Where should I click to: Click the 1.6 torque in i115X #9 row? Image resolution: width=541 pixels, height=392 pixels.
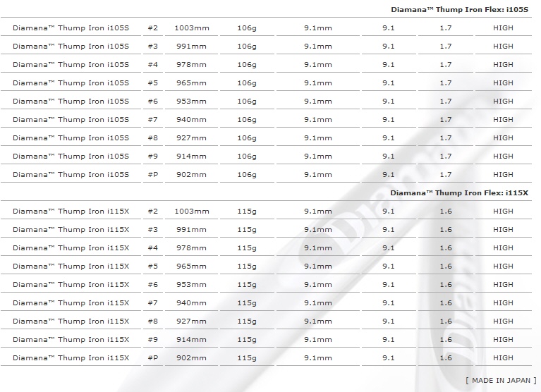click(x=446, y=339)
